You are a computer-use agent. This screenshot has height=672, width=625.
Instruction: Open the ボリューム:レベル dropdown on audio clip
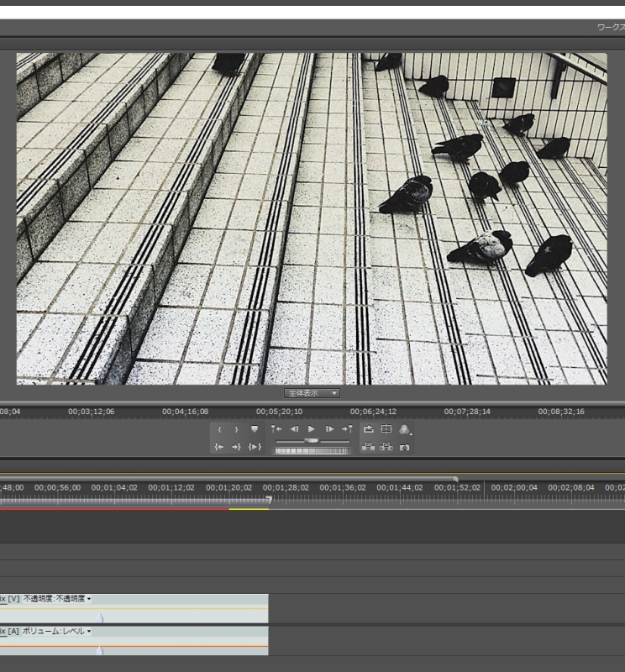tap(89, 631)
